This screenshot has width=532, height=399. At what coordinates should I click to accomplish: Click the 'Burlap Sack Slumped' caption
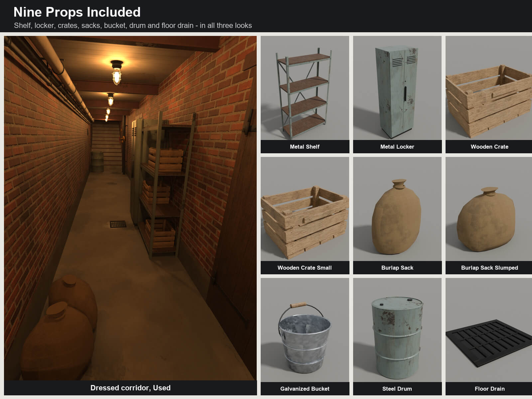click(489, 268)
